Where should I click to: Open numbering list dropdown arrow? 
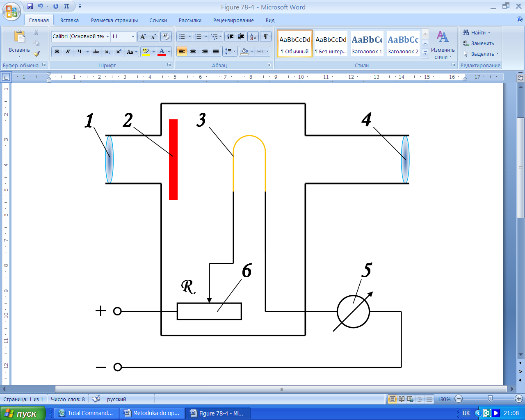pos(206,37)
